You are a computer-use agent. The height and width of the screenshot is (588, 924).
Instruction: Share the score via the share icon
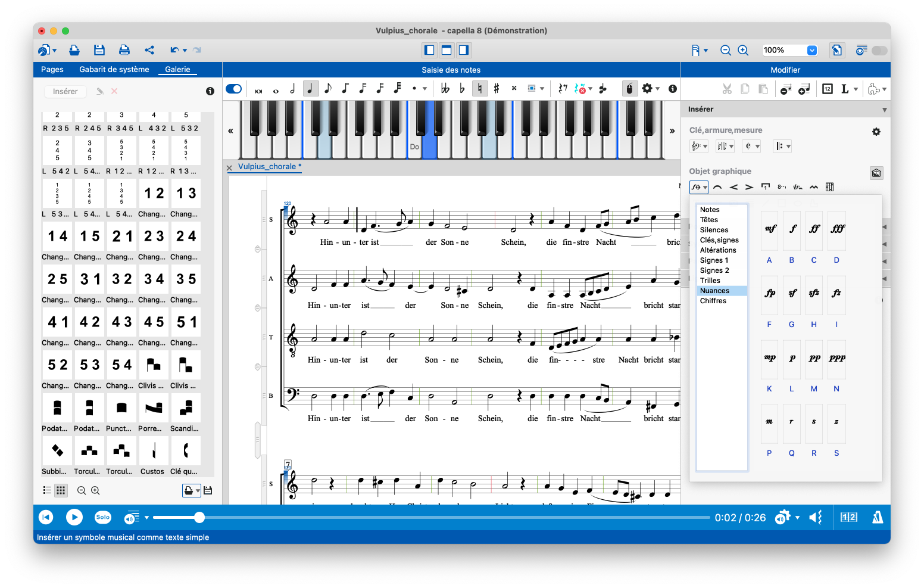149,50
